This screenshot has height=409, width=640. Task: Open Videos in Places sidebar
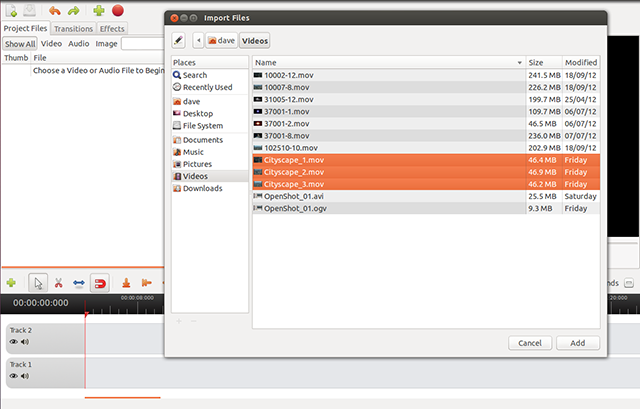pos(210,176)
